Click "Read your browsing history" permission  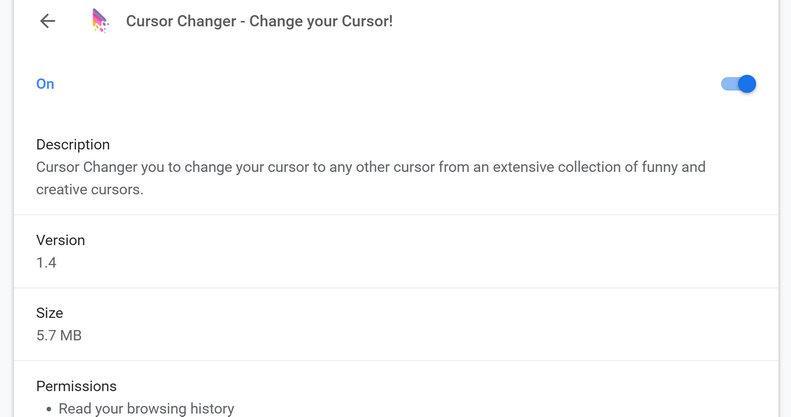click(146, 408)
